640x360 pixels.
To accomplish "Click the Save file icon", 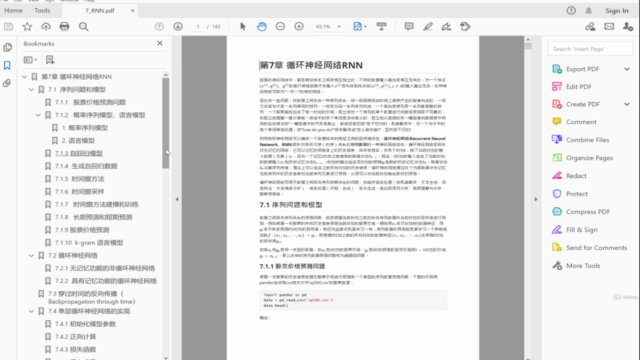I will (8, 27).
